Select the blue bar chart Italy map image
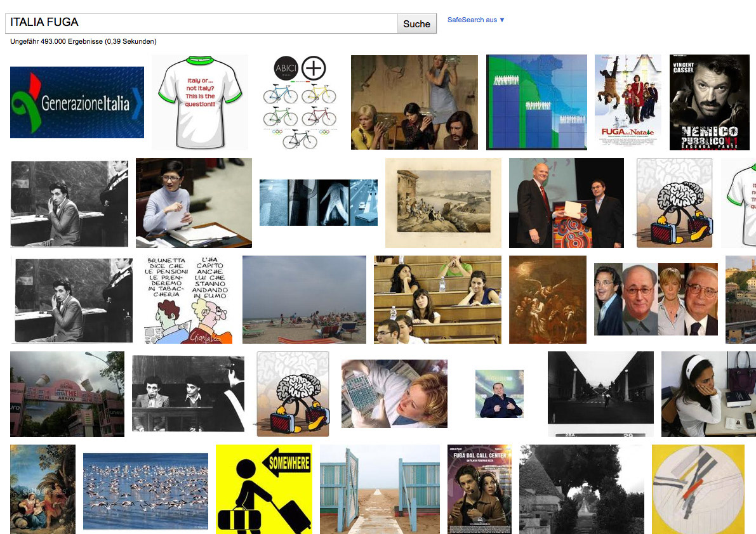 tap(536, 102)
